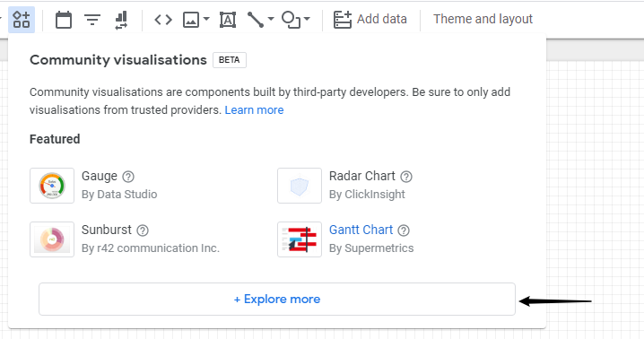
Task: Click the Sunburst title text
Action: (x=107, y=230)
